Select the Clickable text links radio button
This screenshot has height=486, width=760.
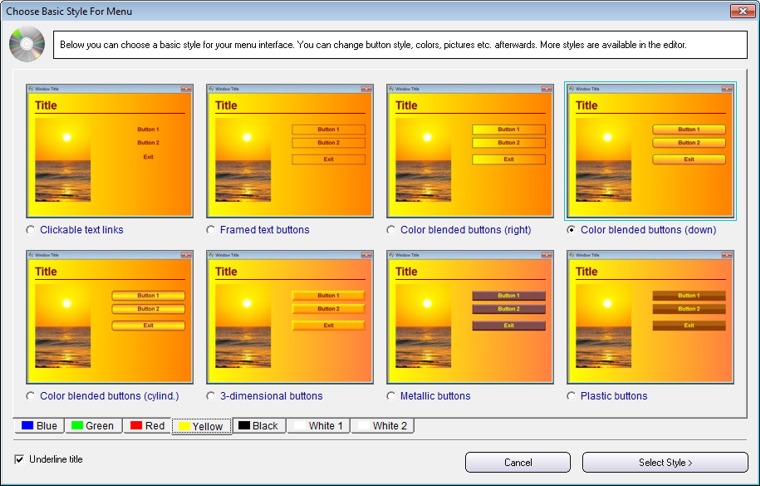tap(31, 230)
